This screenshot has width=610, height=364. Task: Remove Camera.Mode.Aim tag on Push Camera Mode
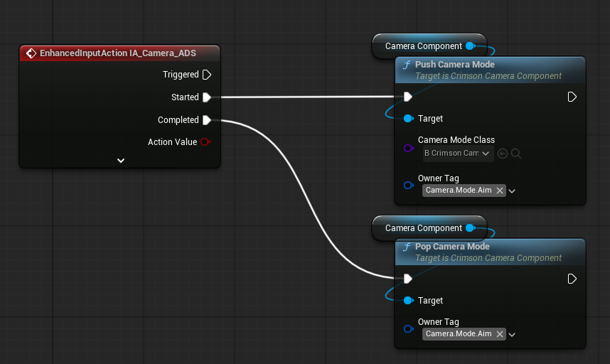(x=500, y=191)
